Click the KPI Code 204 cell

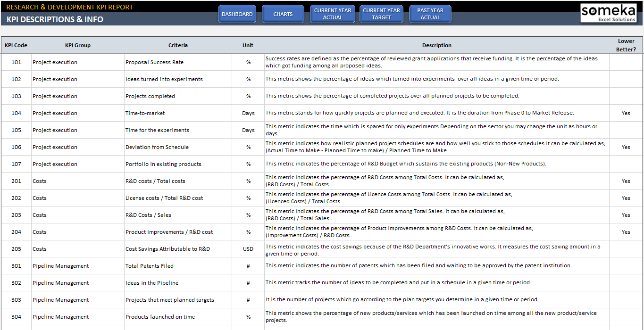tap(16, 231)
